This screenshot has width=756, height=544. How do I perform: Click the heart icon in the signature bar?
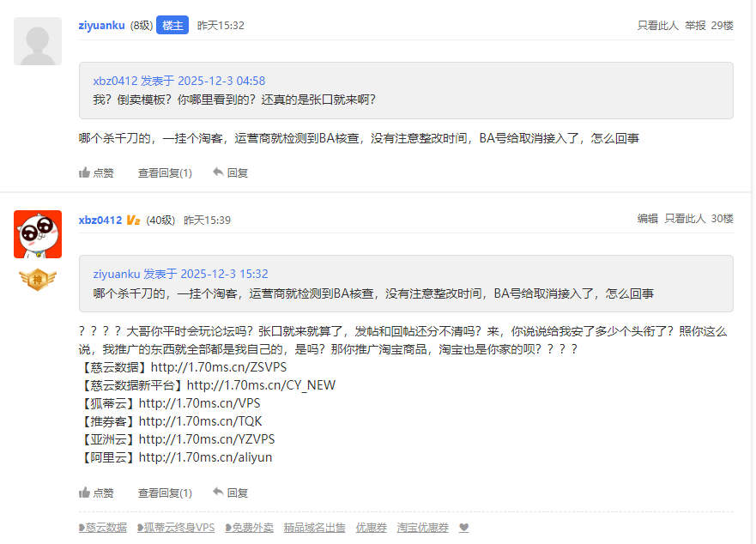(x=463, y=528)
